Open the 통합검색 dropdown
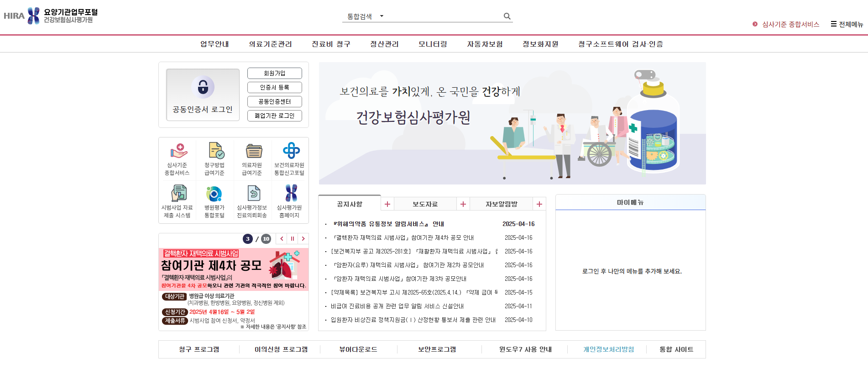Image resolution: width=868 pixels, height=369 pixels. click(x=365, y=16)
